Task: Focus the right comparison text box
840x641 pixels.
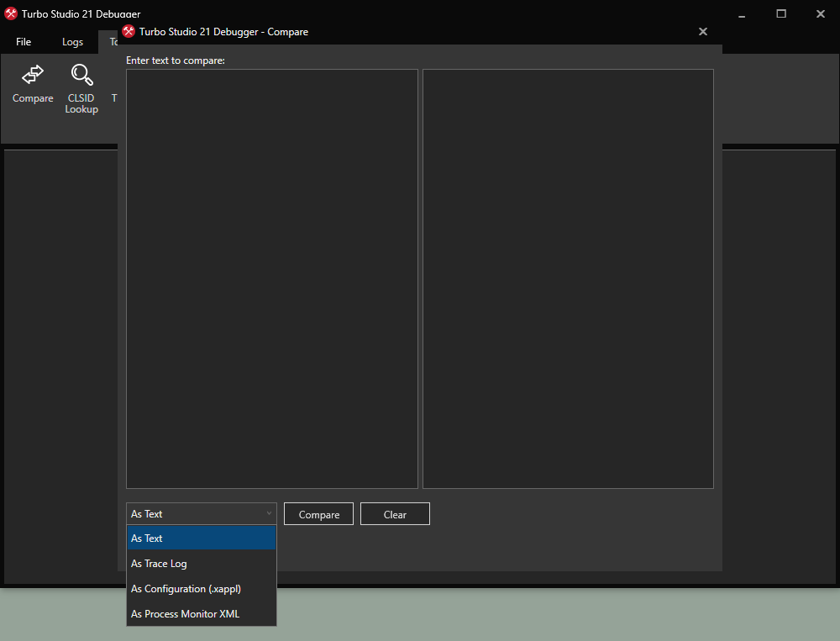Action: (x=568, y=278)
